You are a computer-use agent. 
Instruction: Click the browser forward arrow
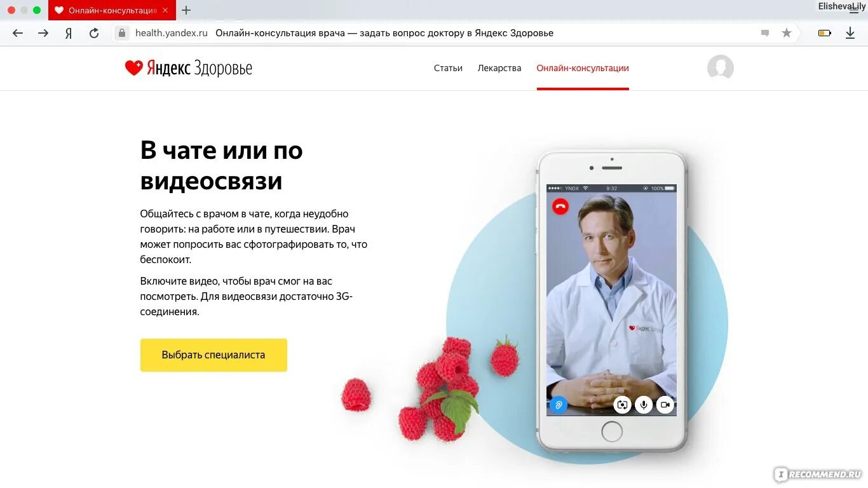pos(43,33)
